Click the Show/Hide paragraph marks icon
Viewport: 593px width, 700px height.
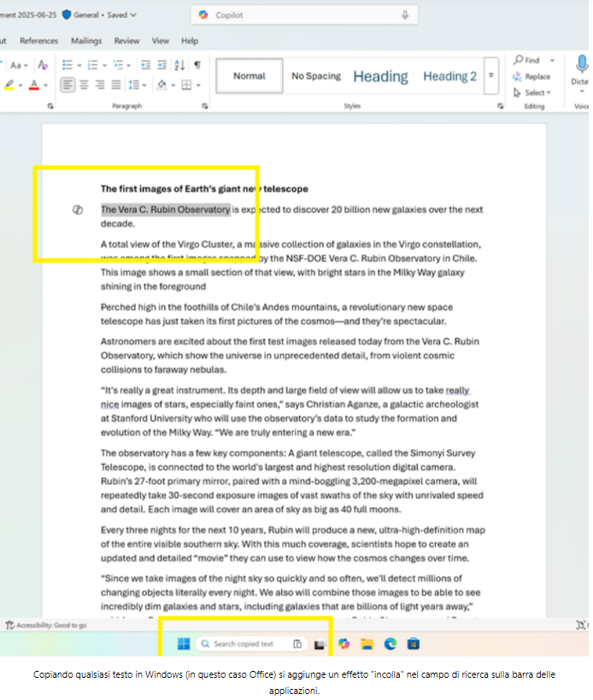(197, 65)
